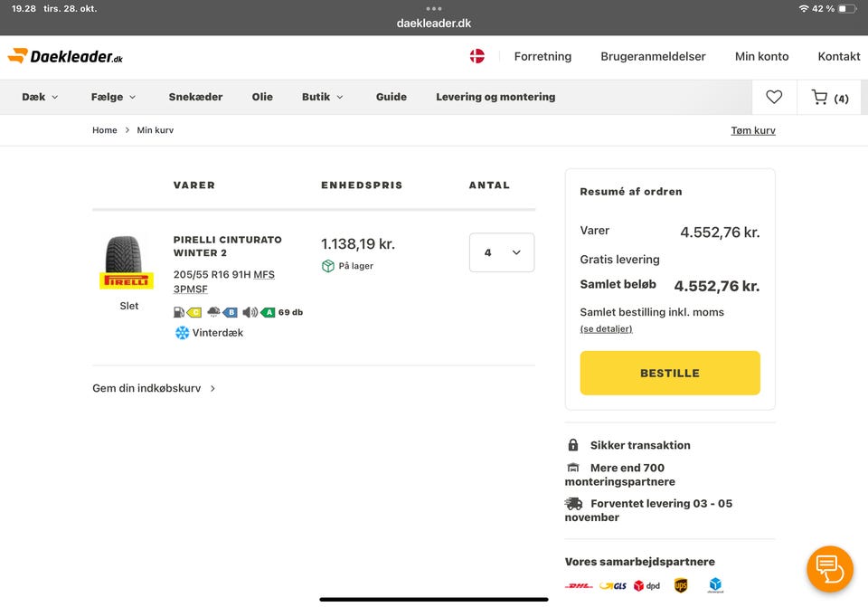
Task: Open Levering og montering menu item
Action: click(x=495, y=97)
